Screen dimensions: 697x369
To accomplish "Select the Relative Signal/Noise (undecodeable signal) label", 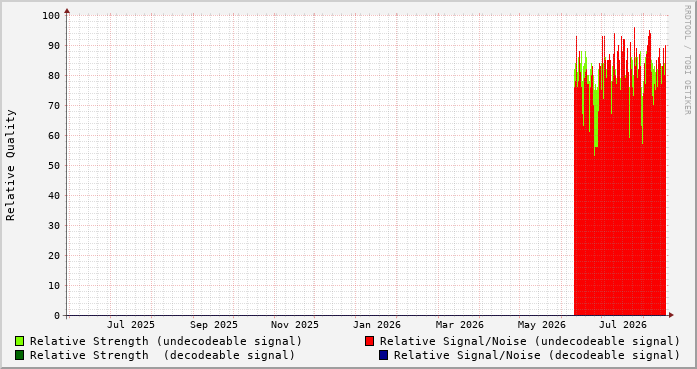I will 530,341.
